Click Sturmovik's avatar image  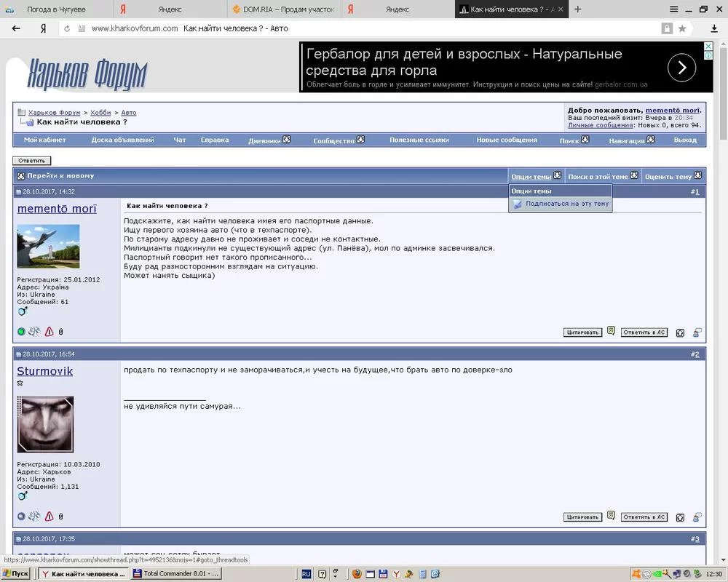click(x=45, y=424)
